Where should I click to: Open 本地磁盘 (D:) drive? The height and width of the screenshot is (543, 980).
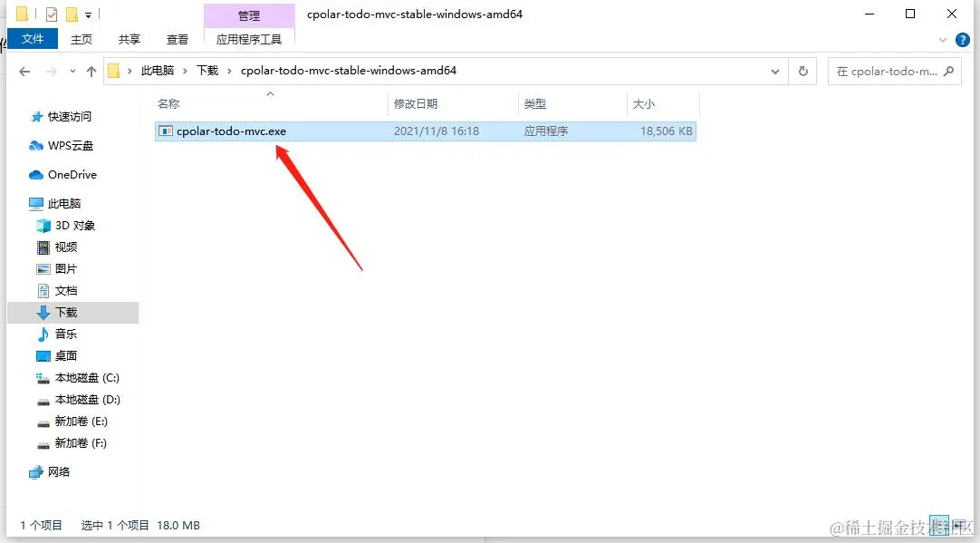click(87, 399)
